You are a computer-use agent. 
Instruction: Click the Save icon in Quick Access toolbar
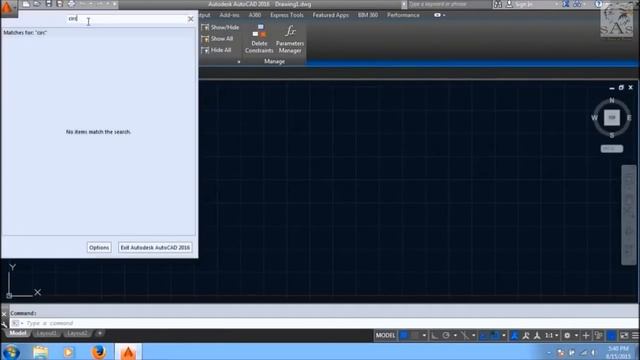49,4
